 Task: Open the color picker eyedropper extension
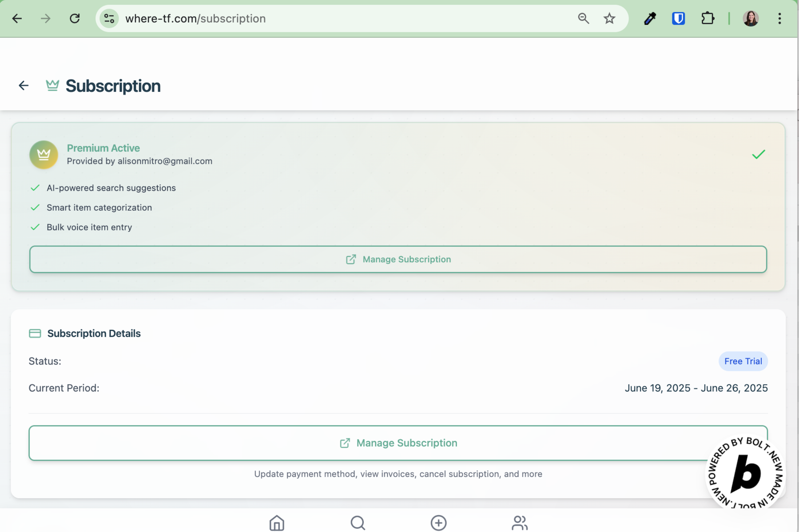(x=650, y=18)
